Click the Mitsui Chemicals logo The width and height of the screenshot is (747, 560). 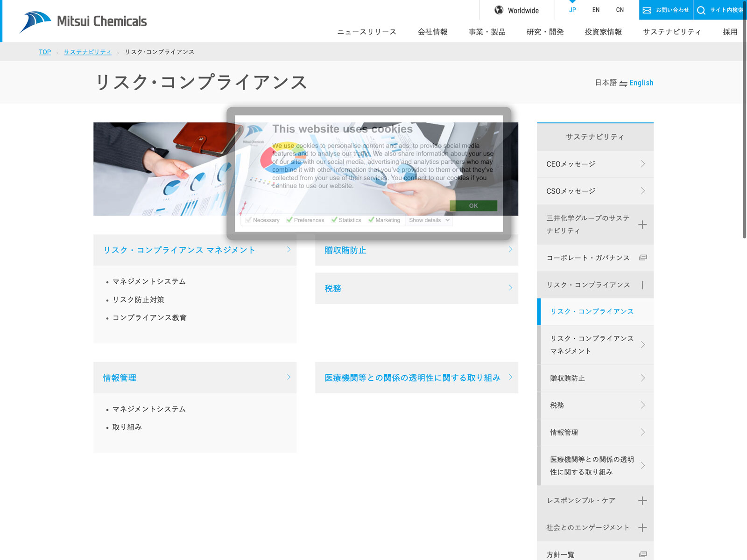[83, 21]
